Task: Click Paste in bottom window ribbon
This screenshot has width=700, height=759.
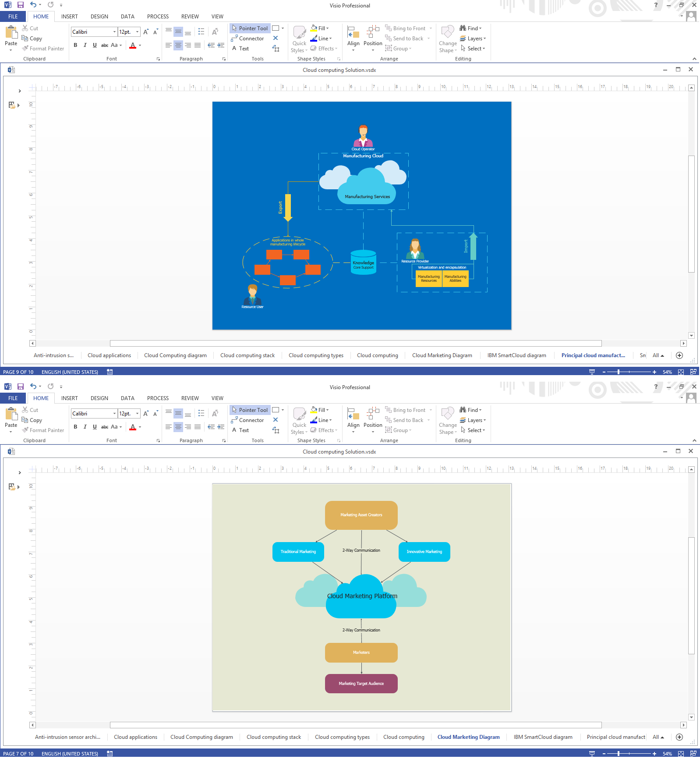Action: 11,420
